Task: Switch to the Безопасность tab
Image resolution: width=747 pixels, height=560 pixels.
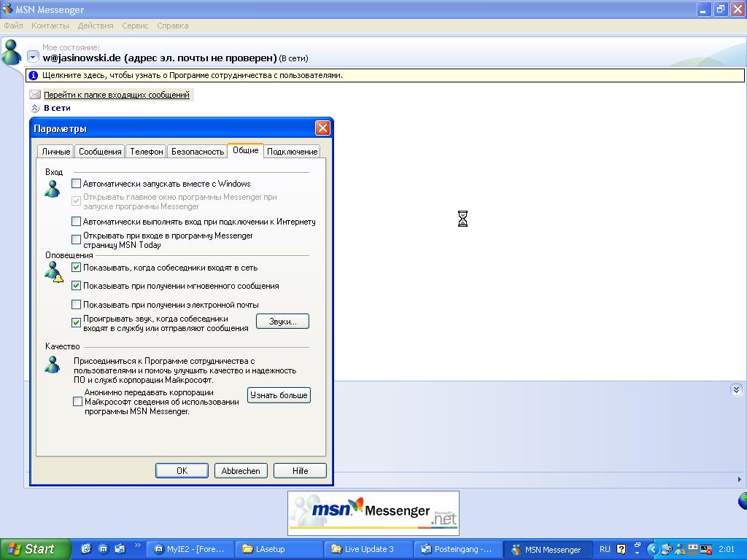Action: [x=197, y=152]
